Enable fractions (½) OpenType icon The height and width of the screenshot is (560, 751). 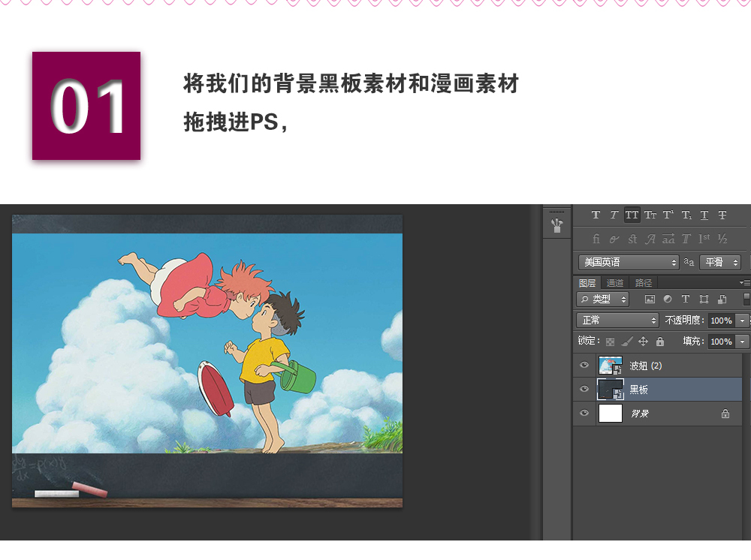click(x=722, y=239)
